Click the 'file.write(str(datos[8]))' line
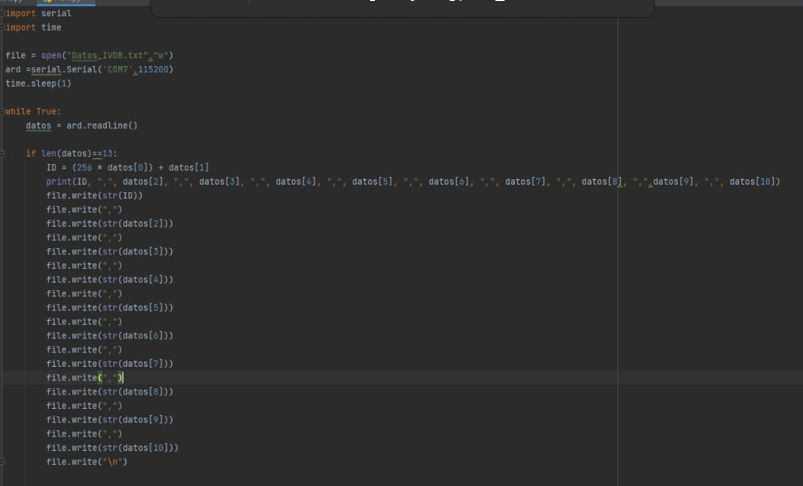803x486 pixels. click(x=110, y=392)
